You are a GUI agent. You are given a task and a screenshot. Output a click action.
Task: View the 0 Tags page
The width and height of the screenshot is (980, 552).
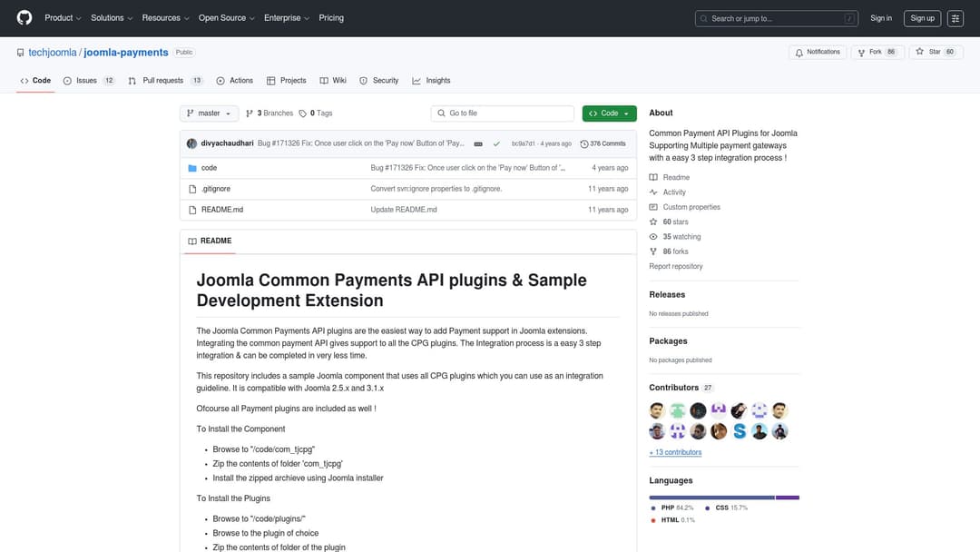pos(316,113)
